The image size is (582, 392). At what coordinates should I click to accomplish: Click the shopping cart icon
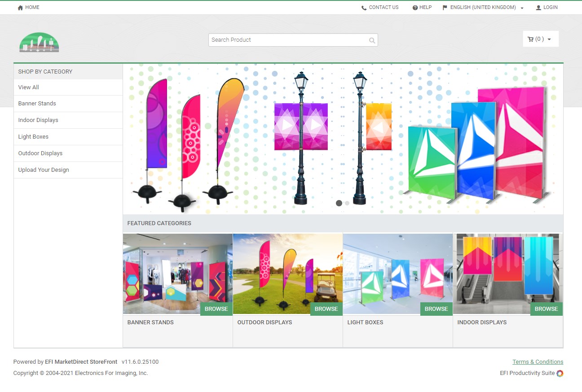pyautogui.click(x=530, y=39)
